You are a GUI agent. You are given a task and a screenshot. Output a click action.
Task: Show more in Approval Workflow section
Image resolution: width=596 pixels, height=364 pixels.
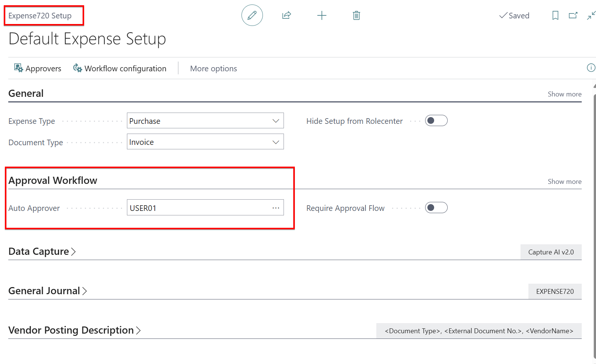(x=564, y=182)
